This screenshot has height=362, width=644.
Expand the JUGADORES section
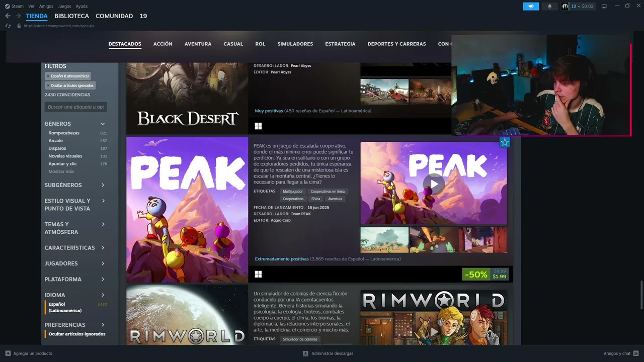103,263
